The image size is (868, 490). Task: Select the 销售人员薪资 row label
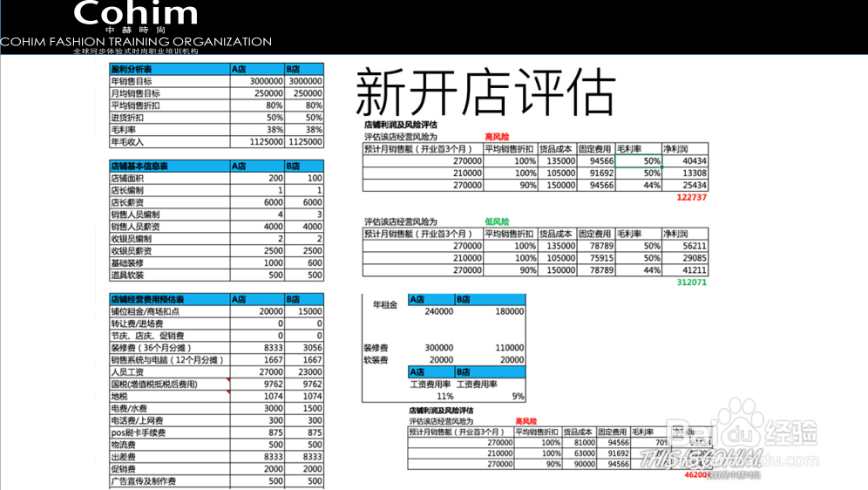[x=136, y=227]
